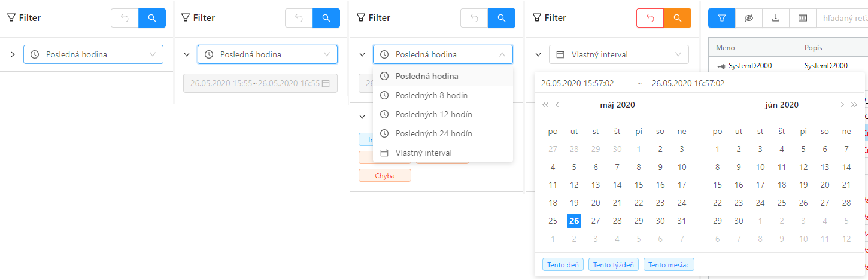868x280 pixels.
Task: Click the table grid view icon
Action: 803,18
